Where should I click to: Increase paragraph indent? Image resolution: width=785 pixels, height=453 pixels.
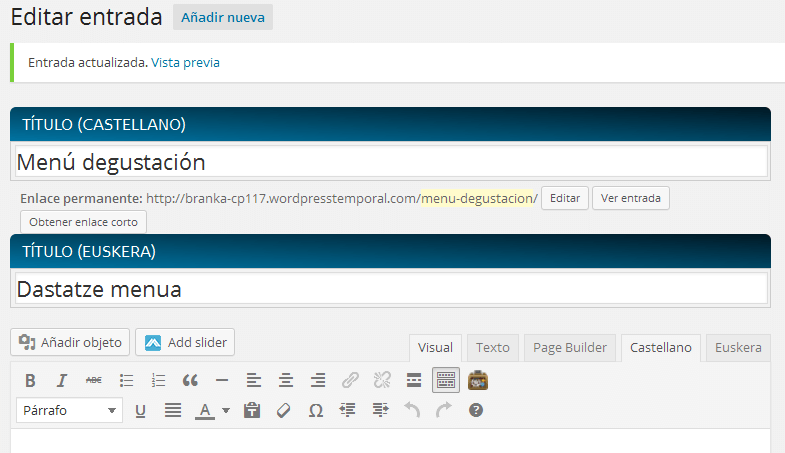(x=380, y=411)
